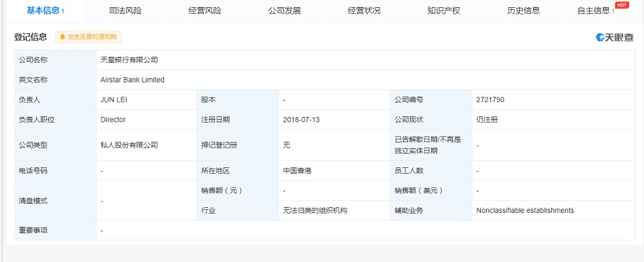Click the 股本 label cell
Screen dimensions: 644x262
[x=238, y=100]
